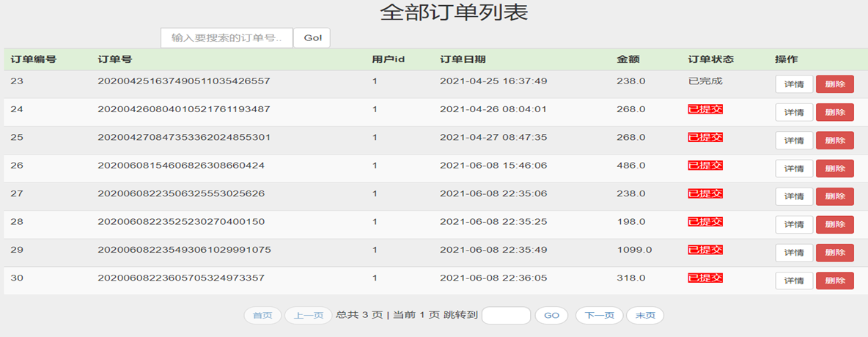
Task: Click order number 2020060822360570532497​3357
Action: click(181, 277)
